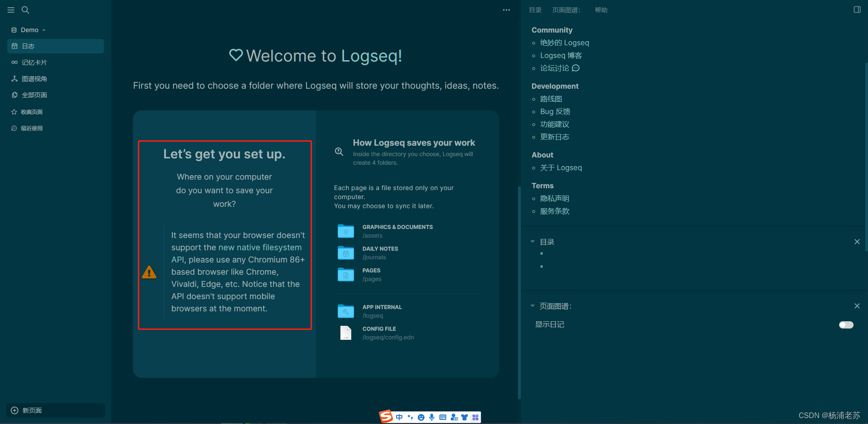Open the three-dots more options menu
The image size is (868, 424).
click(506, 10)
